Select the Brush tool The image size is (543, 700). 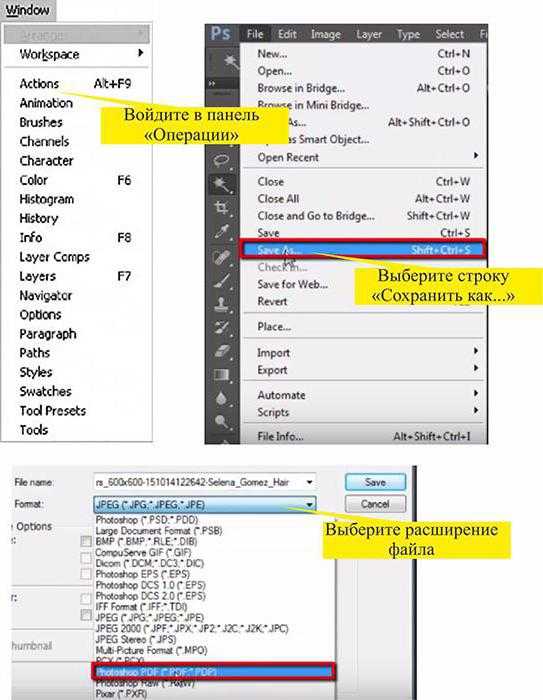click(x=222, y=280)
